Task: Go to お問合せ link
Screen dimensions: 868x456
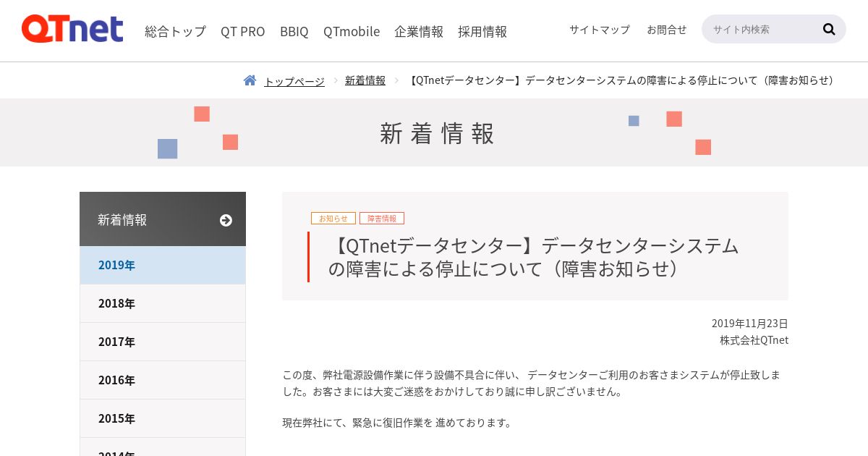Action: [x=667, y=30]
